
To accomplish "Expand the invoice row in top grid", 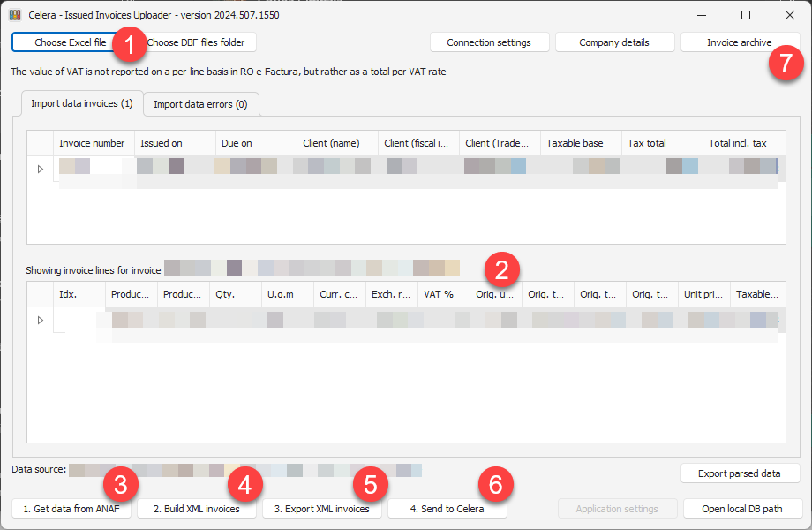I will tap(41, 170).
